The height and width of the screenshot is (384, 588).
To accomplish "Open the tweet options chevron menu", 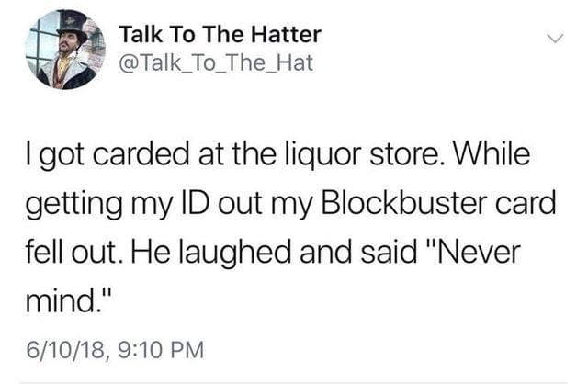I will (555, 39).
